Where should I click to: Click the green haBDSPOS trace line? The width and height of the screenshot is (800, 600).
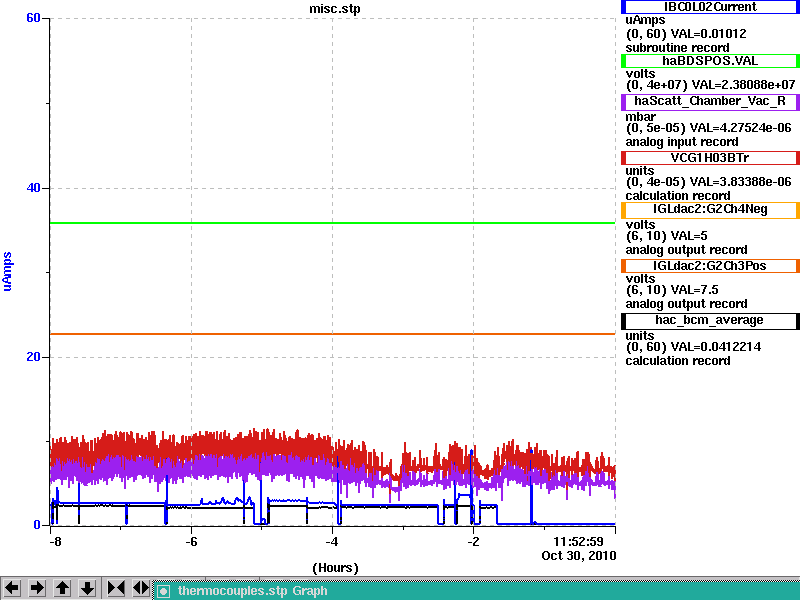(x=332, y=223)
